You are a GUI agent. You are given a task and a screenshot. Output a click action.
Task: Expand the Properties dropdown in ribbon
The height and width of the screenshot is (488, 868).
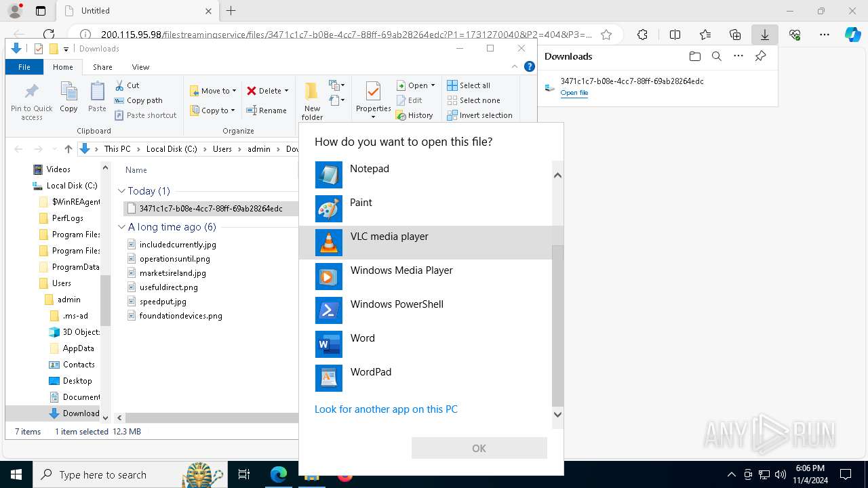point(373,117)
